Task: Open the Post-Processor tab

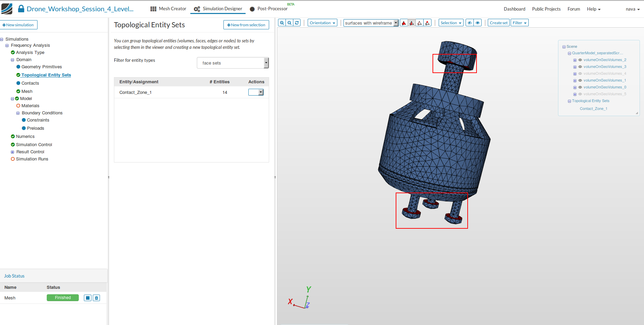Action: [268, 9]
